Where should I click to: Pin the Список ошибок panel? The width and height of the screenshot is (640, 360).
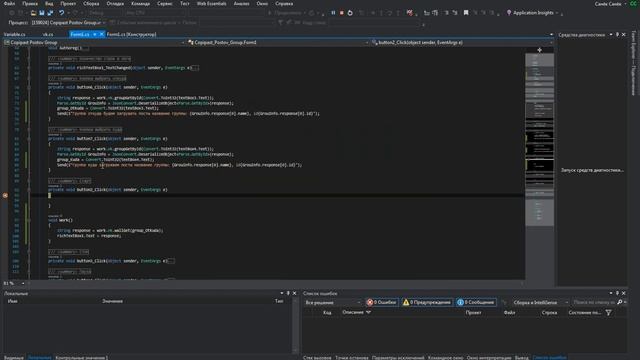tap(617, 293)
